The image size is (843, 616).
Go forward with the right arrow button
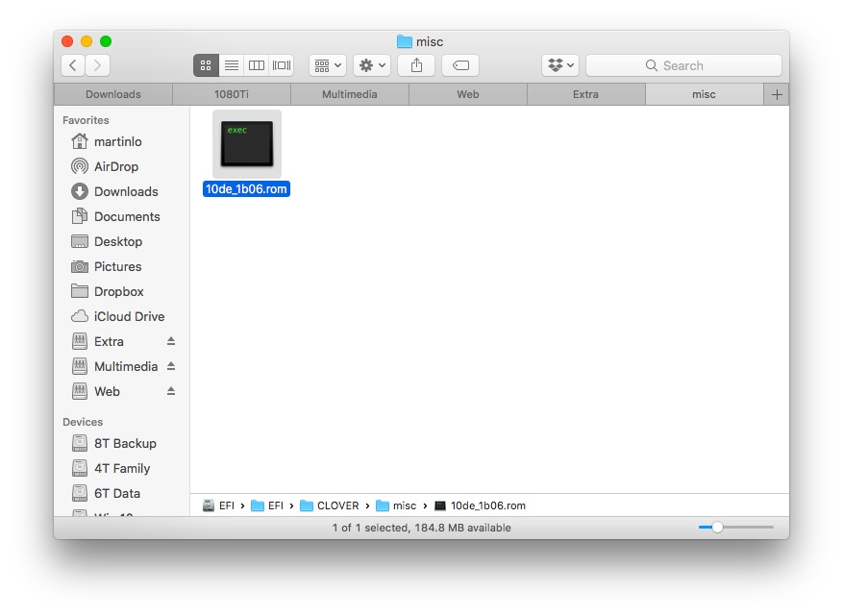98,65
